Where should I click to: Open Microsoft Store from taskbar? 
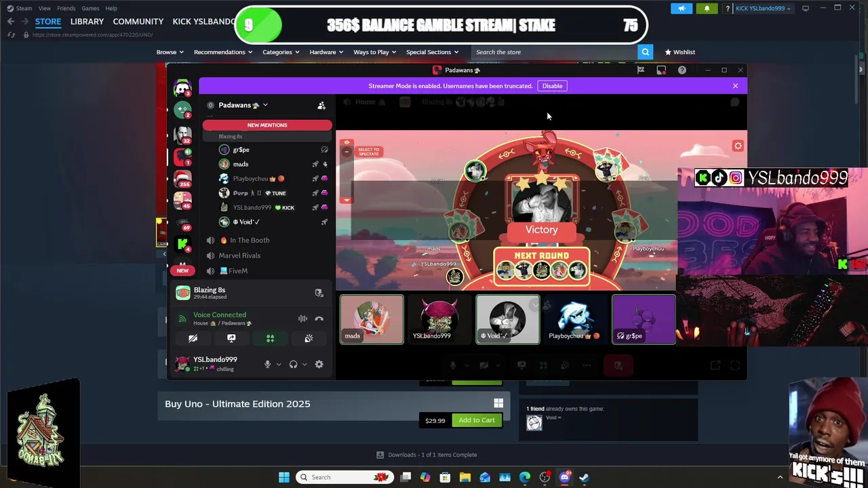[x=446, y=477]
